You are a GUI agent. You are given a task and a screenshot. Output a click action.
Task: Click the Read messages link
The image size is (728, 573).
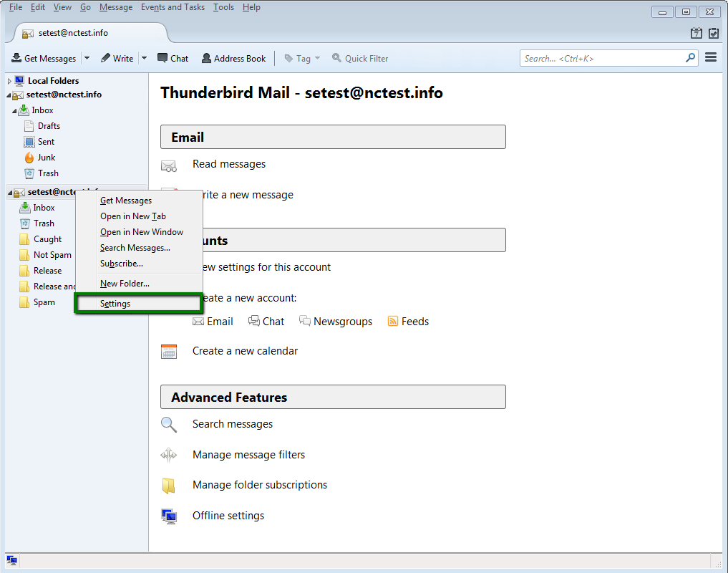(229, 164)
